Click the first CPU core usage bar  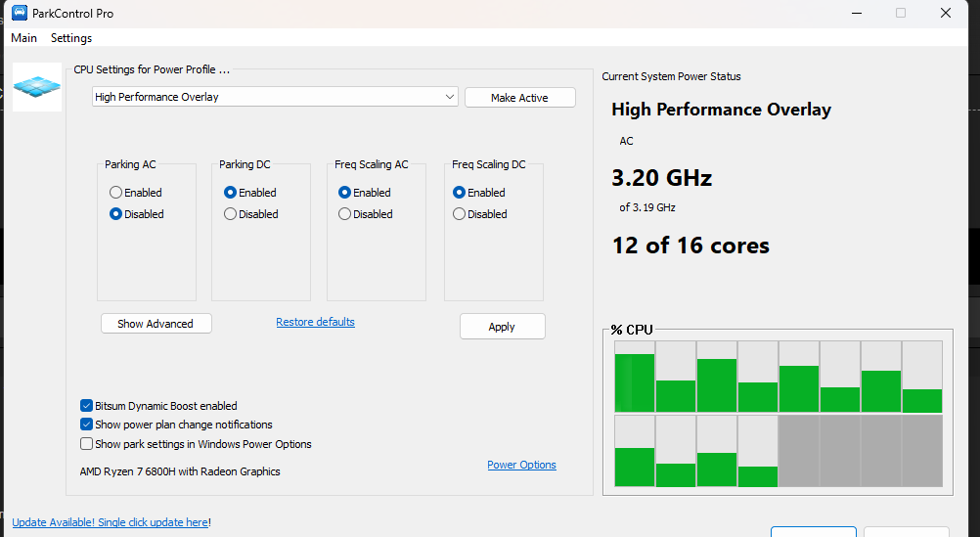[634, 377]
